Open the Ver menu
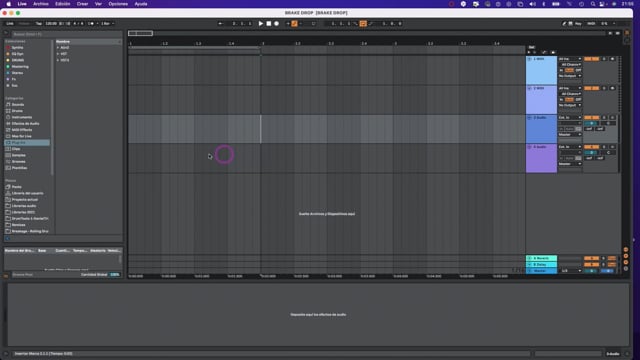The height and width of the screenshot is (360, 640). [98, 4]
